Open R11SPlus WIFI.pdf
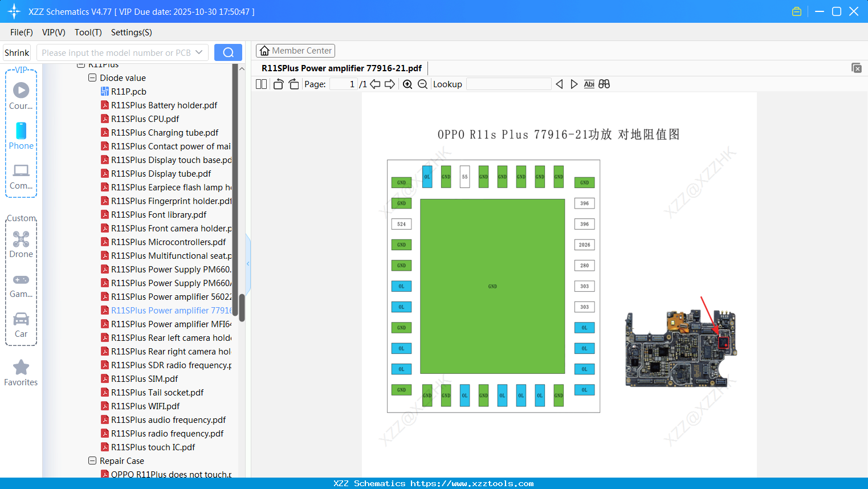Viewport: 868px width, 489px height. pos(145,406)
